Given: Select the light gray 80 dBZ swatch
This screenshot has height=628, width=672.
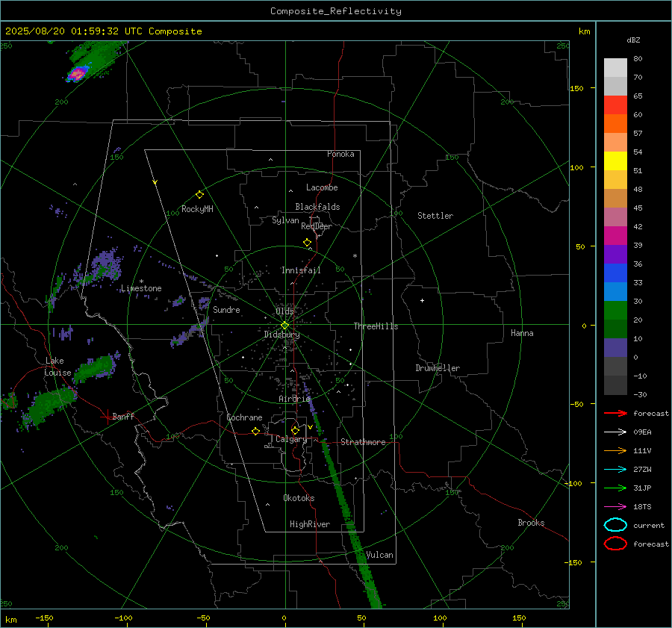Looking at the screenshot, I should 615,67.
